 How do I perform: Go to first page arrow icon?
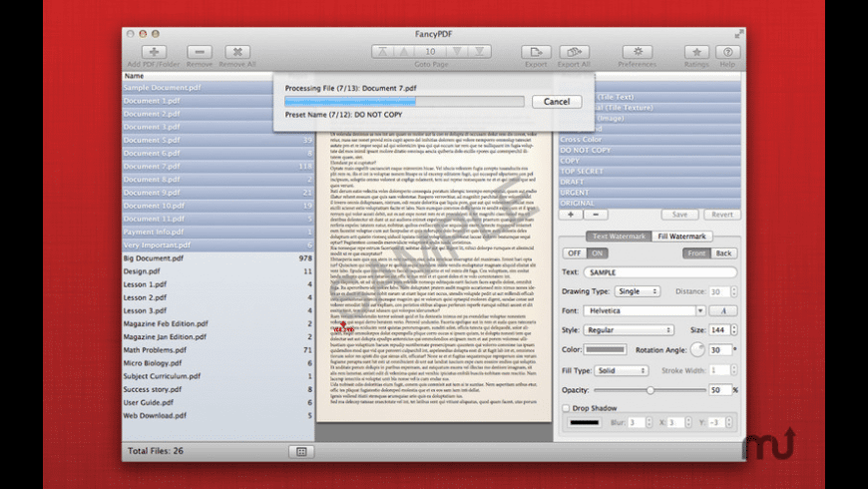[382, 52]
